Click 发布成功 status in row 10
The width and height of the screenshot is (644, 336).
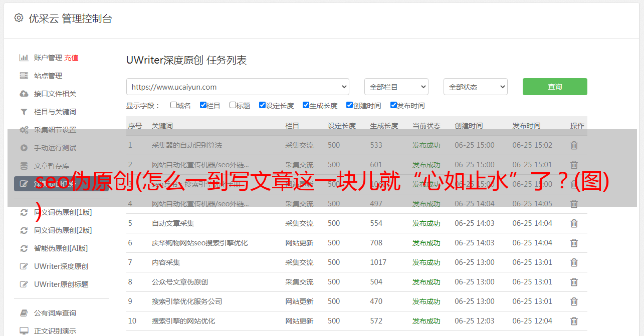pyautogui.click(x=426, y=321)
